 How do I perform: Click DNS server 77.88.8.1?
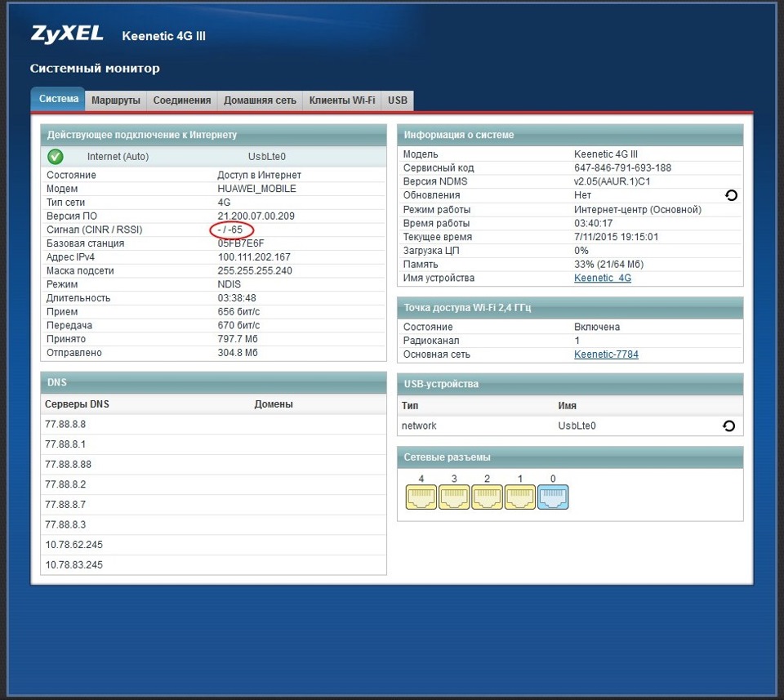click(65, 444)
